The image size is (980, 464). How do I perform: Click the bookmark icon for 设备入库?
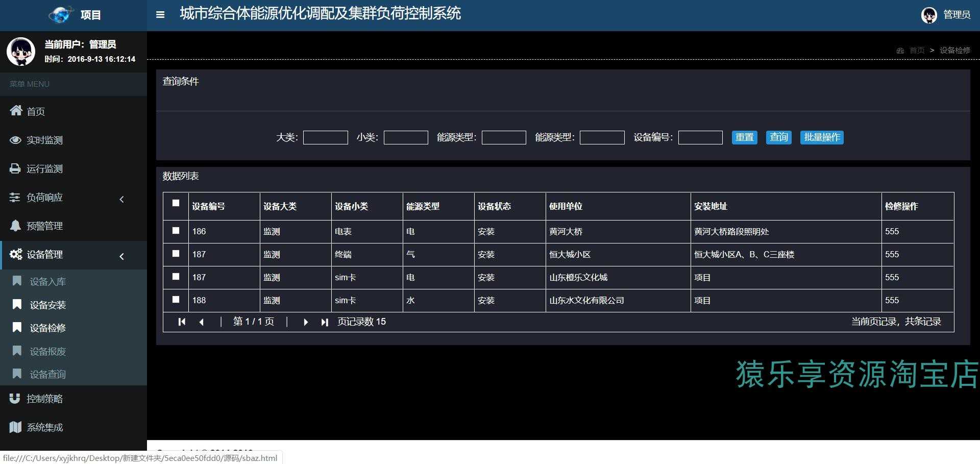point(17,281)
